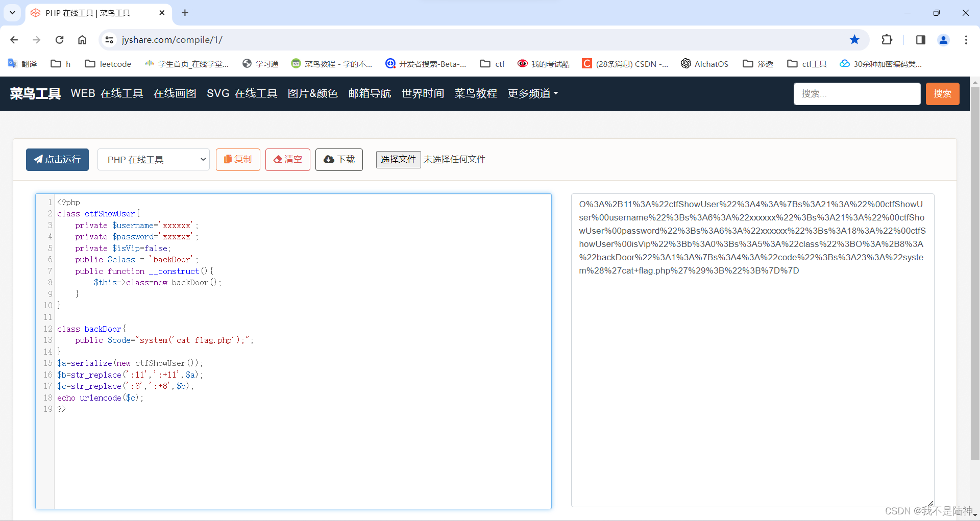
Task: Open the PHP 在线工具 language dropdown
Action: (154, 160)
